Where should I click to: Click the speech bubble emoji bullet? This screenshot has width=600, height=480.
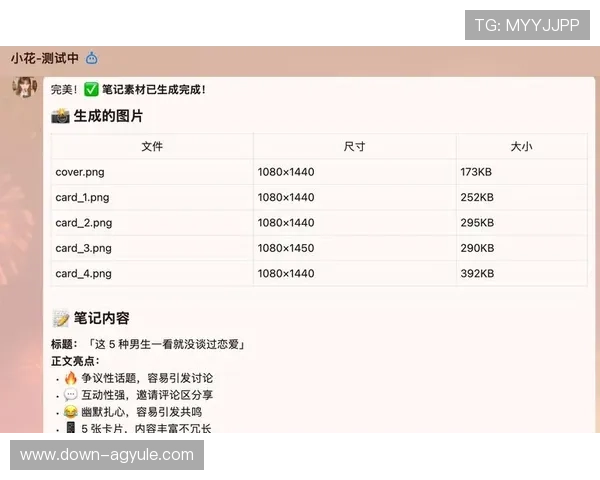pyautogui.click(x=71, y=395)
